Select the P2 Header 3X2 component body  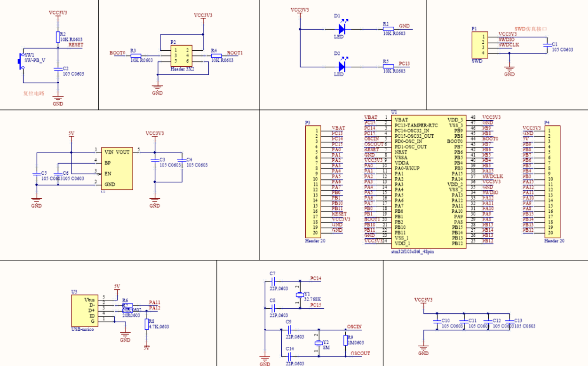[x=182, y=55]
